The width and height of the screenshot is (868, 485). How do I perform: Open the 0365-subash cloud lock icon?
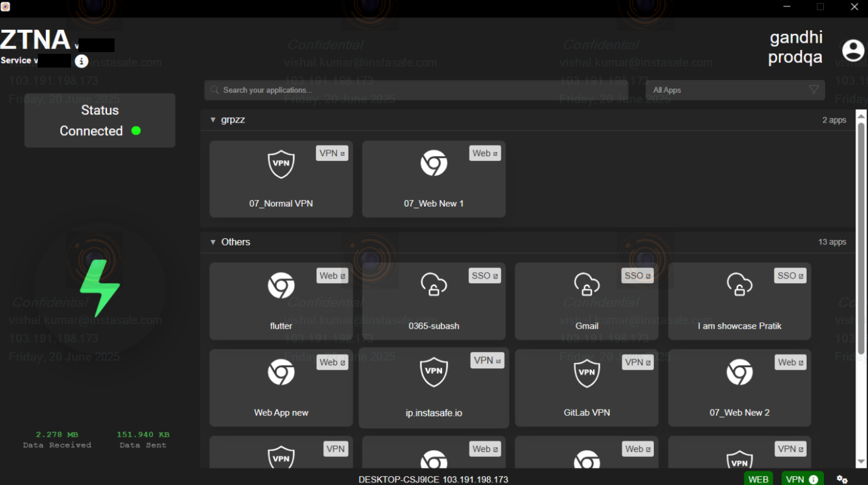tap(434, 284)
